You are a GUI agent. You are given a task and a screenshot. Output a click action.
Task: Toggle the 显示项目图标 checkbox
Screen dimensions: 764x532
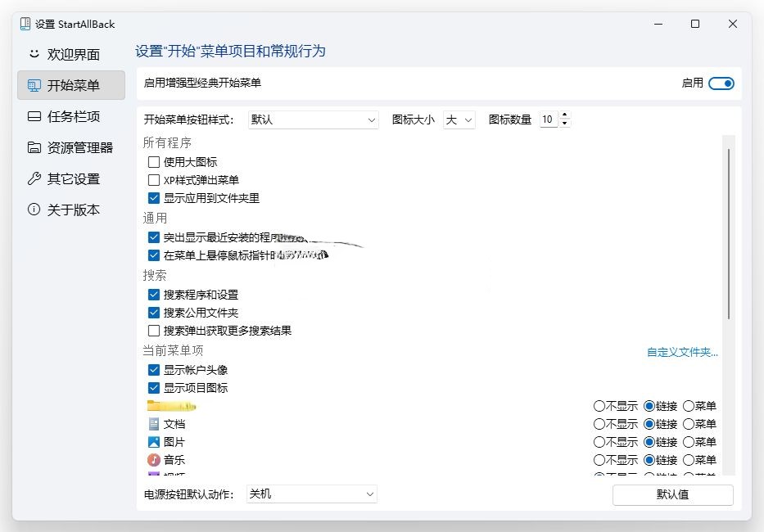pyautogui.click(x=153, y=388)
